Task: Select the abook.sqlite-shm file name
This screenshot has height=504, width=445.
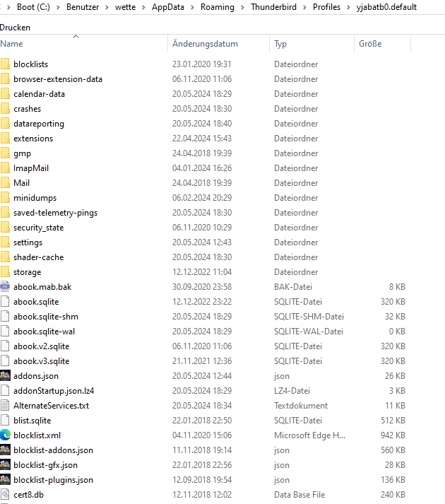Action: point(46,317)
